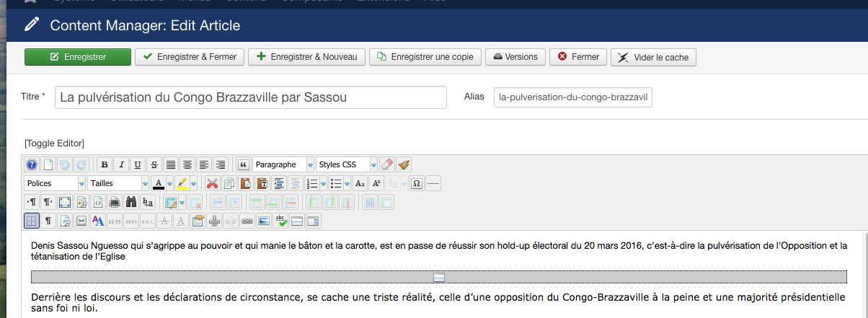Toggle bold formatting
The image size is (868, 318).
click(105, 164)
